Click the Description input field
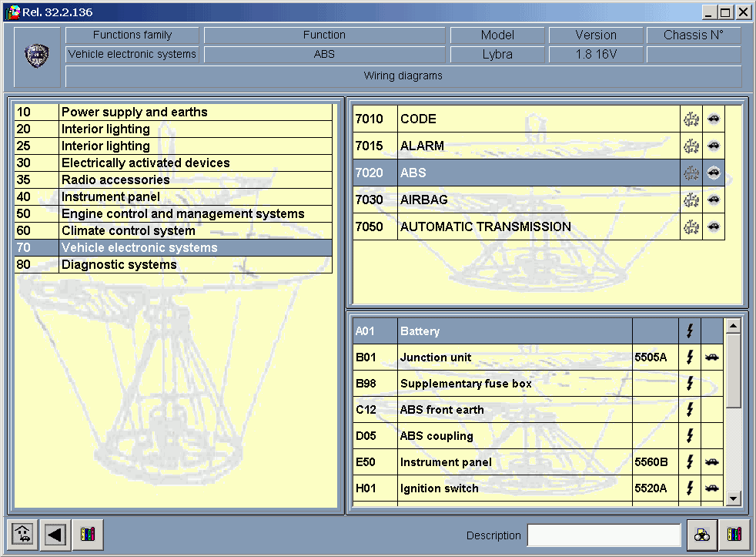 tap(604, 535)
